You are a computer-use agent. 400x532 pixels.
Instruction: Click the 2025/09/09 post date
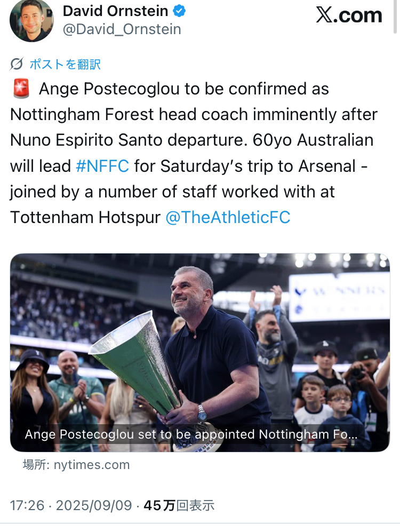(94, 505)
